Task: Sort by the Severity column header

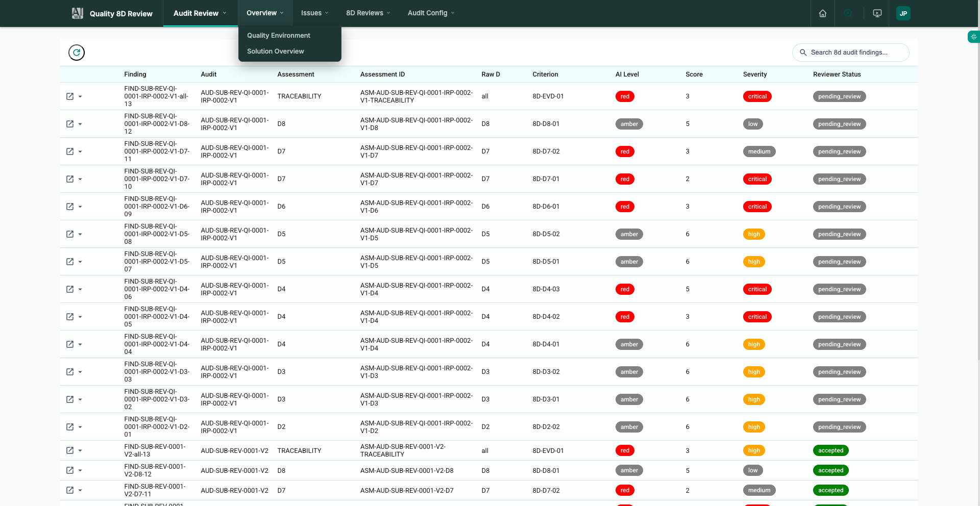Action: [755, 74]
